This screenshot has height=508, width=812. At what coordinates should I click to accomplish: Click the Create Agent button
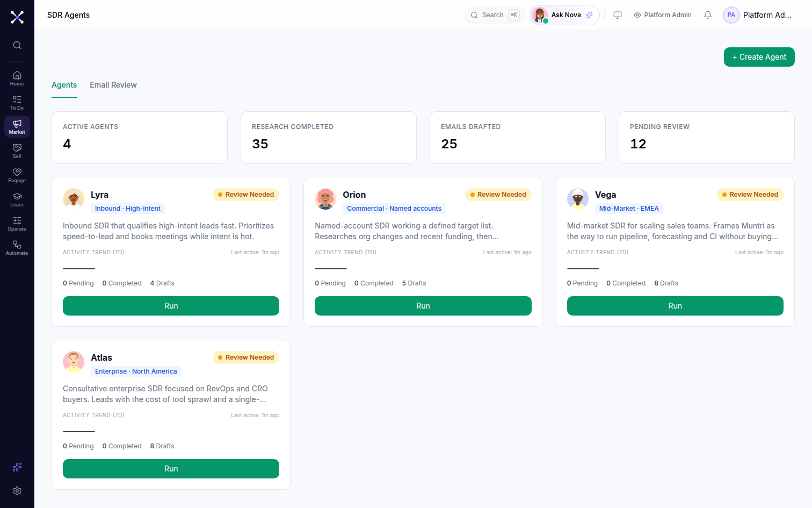759,57
